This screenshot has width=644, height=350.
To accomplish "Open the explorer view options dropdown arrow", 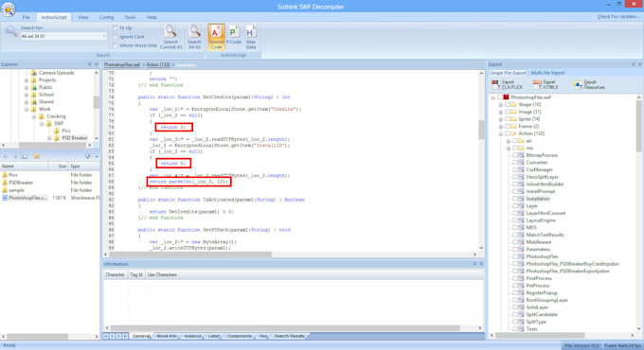I will point(96,156).
